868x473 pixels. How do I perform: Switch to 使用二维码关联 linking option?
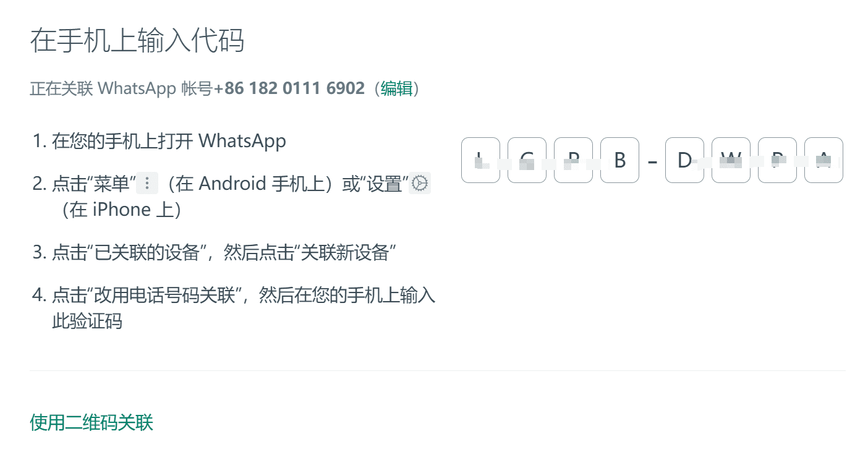[x=91, y=423]
